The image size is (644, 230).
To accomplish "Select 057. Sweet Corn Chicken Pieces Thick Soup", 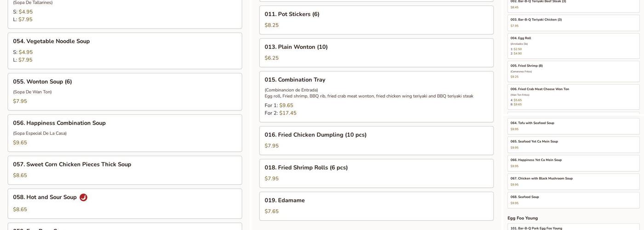I will 125,170.
